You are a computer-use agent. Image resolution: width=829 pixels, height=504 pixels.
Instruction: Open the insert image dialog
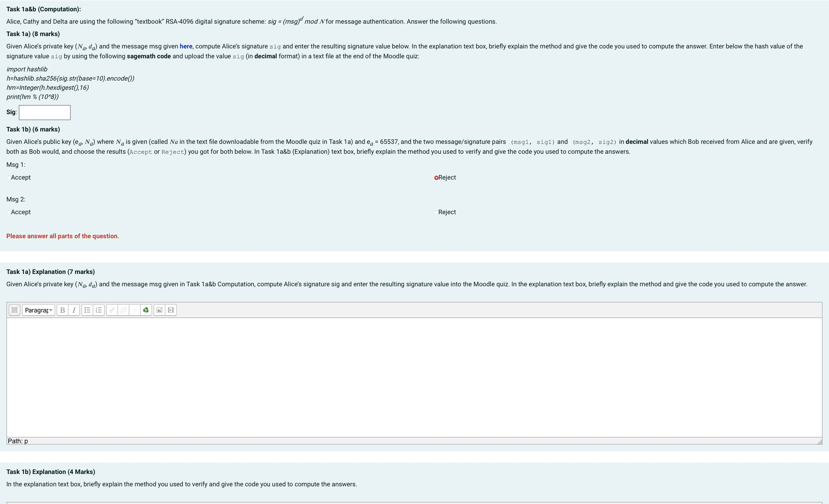160,310
